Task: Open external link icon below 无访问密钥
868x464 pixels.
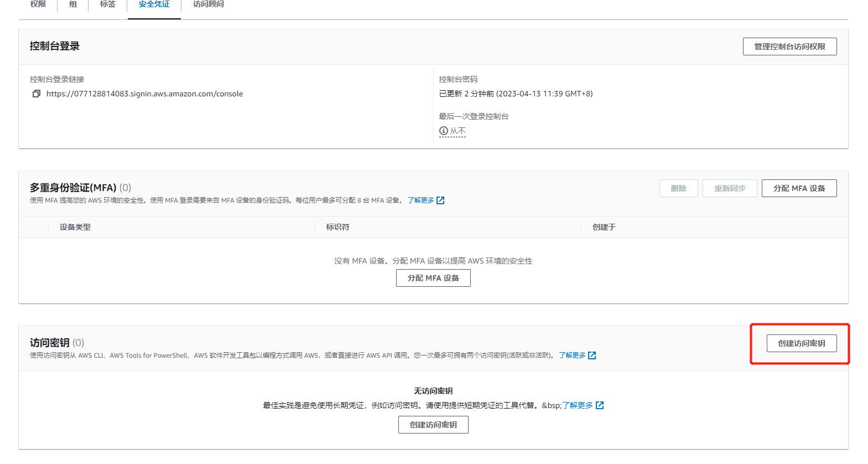Action: tap(600, 405)
